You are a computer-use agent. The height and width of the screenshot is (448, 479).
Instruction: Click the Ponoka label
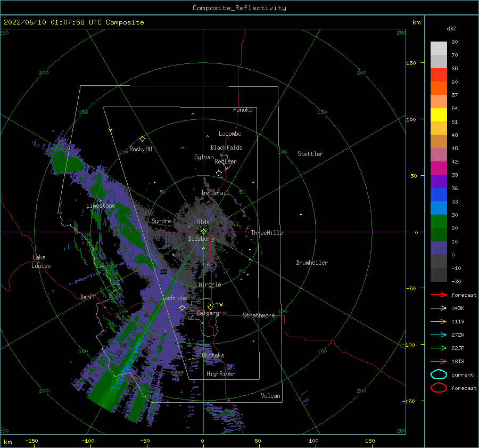coord(243,110)
